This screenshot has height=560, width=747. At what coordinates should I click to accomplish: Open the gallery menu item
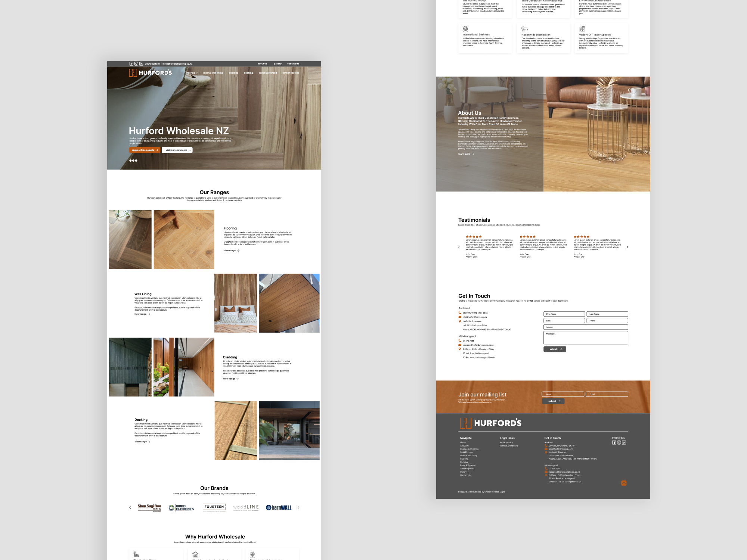[x=278, y=64]
